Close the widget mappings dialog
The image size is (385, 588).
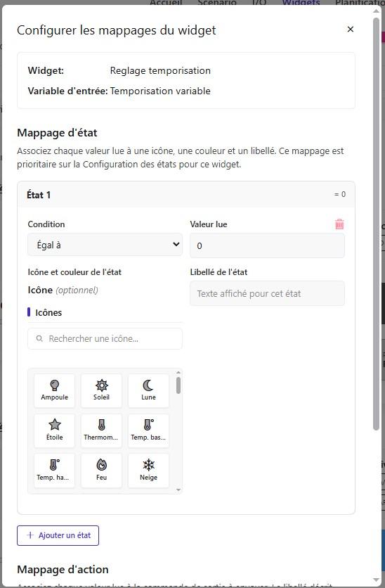(351, 30)
